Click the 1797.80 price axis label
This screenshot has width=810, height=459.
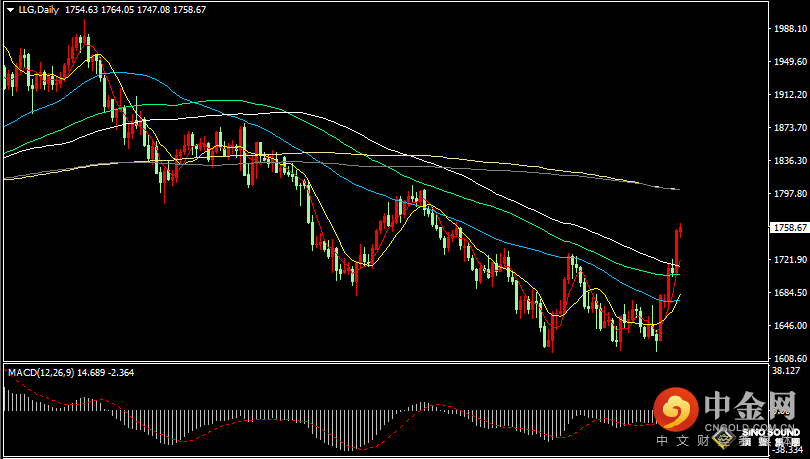pos(790,194)
